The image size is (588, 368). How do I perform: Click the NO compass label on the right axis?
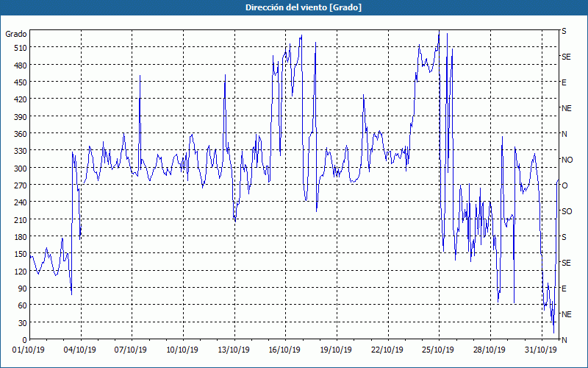pyautogui.click(x=567, y=160)
